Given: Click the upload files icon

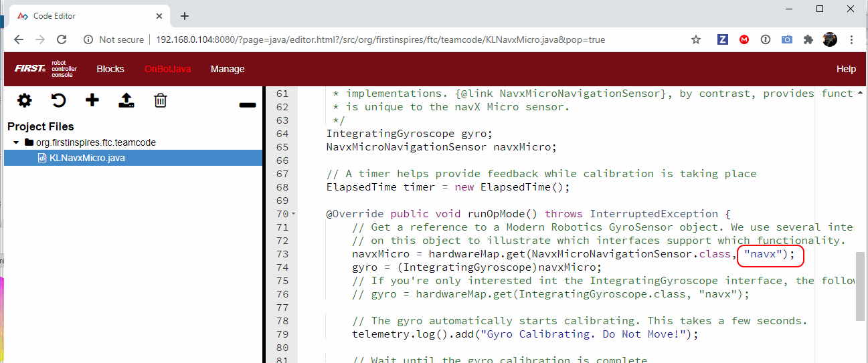Looking at the screenshot, I should click(x=126, y=101).
